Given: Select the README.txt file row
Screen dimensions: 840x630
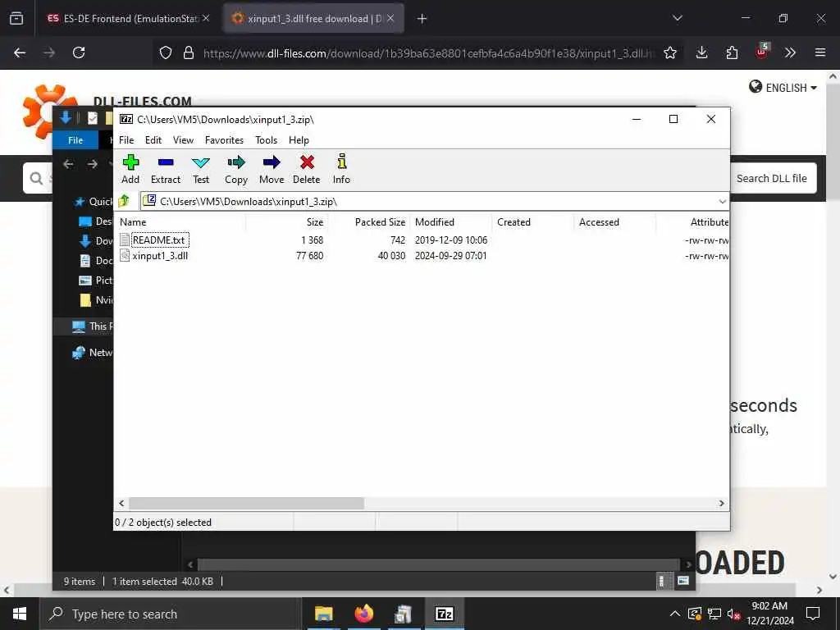Looking at the screenshot, I should point(422,240).
